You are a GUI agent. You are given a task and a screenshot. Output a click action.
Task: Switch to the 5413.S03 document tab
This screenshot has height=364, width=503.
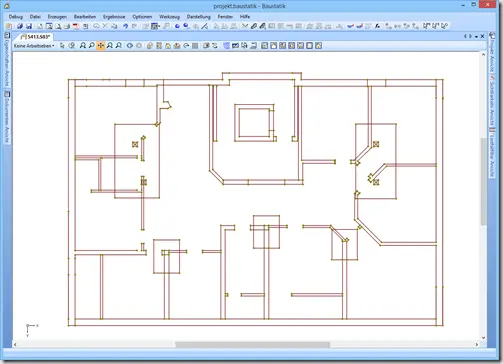[x=36, y=37]
